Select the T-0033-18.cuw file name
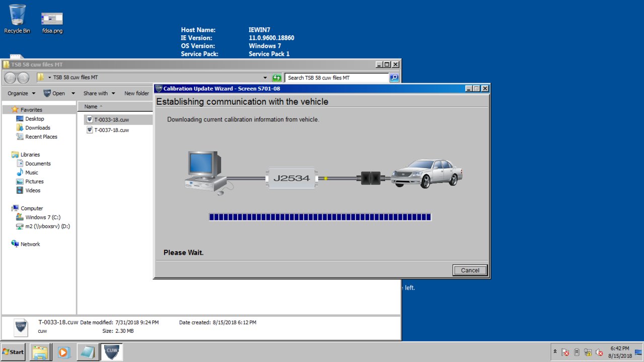The image size is (644, 362). tap(112, 120)
